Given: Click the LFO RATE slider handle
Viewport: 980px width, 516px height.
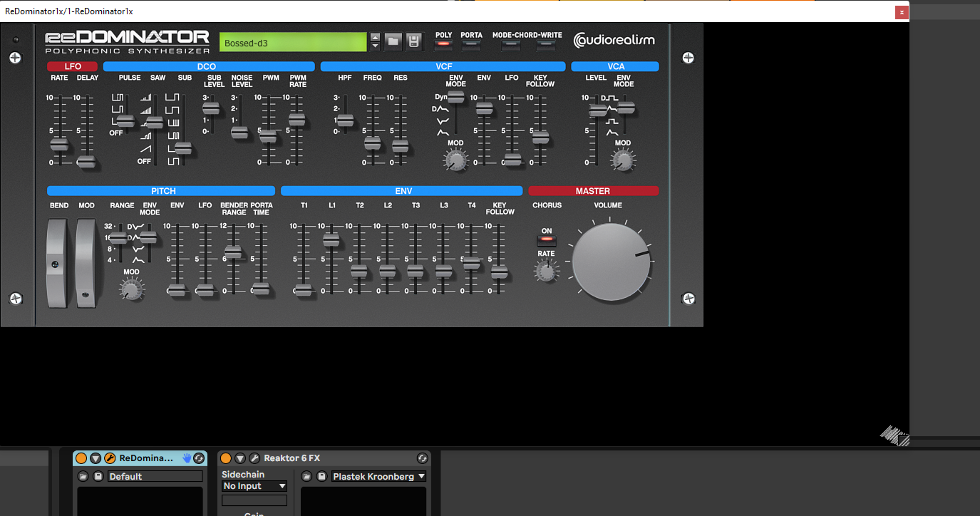Looking at the screenshot, I should pos(59,145).
